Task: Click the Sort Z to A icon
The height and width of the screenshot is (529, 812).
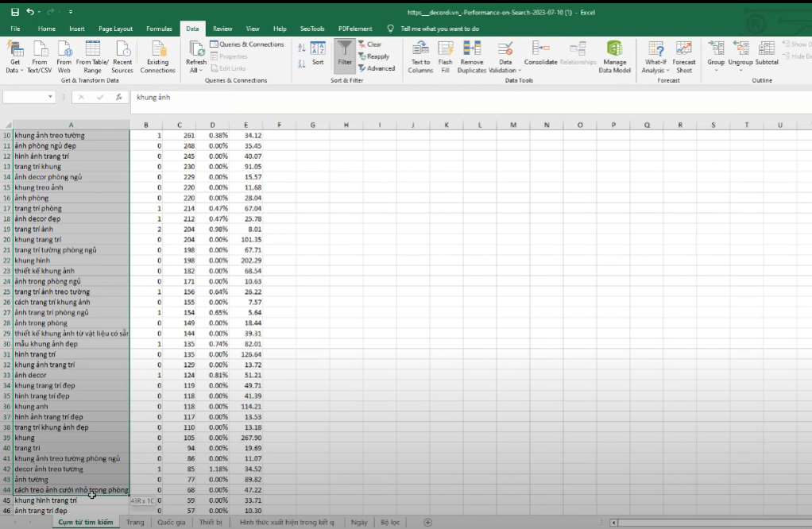Action: pyautogui.click(x=302, y=64)
